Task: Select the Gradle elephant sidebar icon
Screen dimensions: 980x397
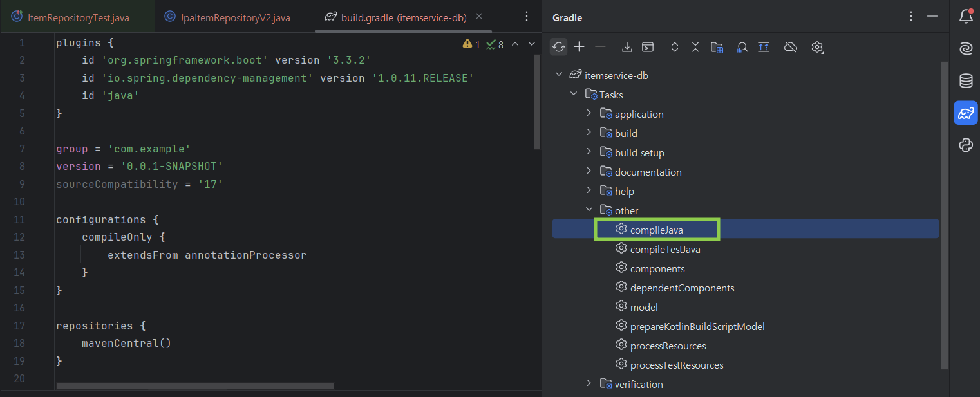Action: pos(966,113)
